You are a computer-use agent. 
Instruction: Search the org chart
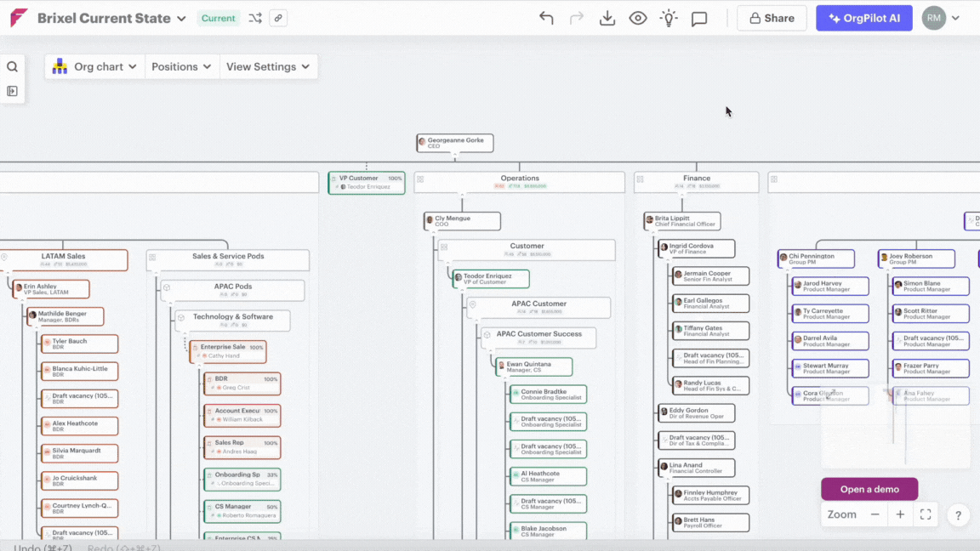(x=13, y=66)
